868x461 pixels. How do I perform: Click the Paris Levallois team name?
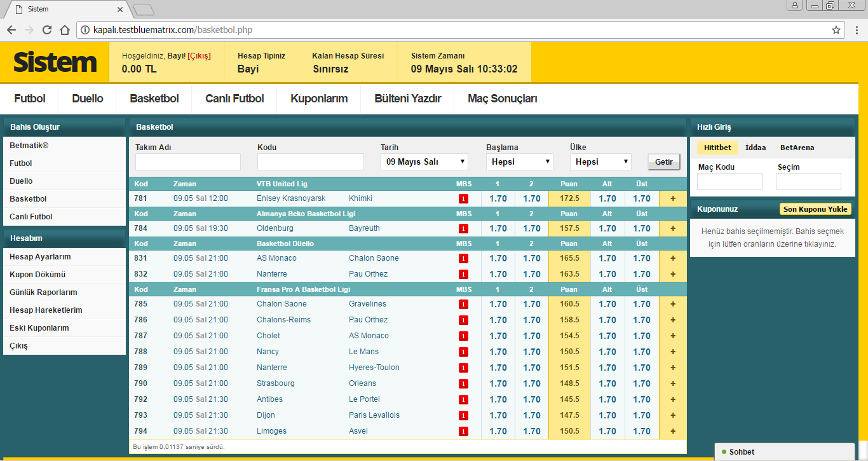click(374, 415)
